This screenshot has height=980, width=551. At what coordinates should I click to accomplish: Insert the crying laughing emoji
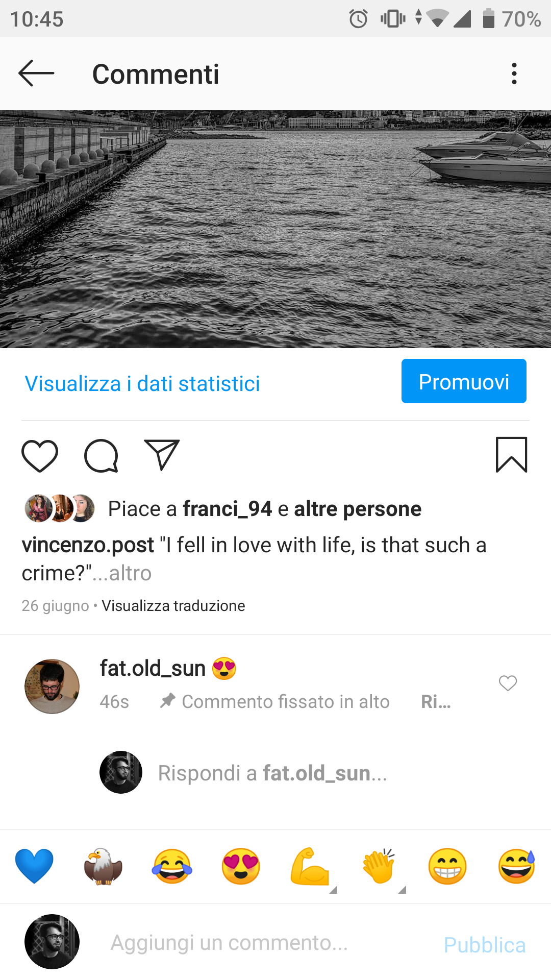(172, 866)
